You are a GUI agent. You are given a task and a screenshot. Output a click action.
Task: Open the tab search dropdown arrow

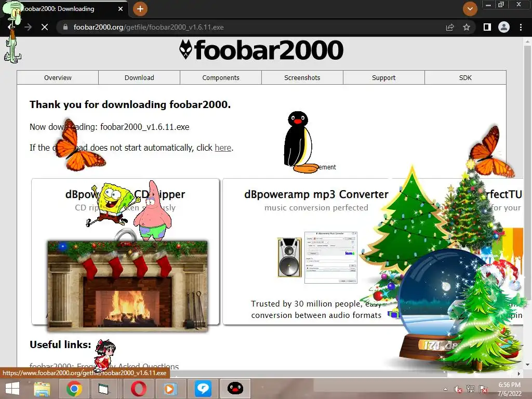tap(470, 9)
